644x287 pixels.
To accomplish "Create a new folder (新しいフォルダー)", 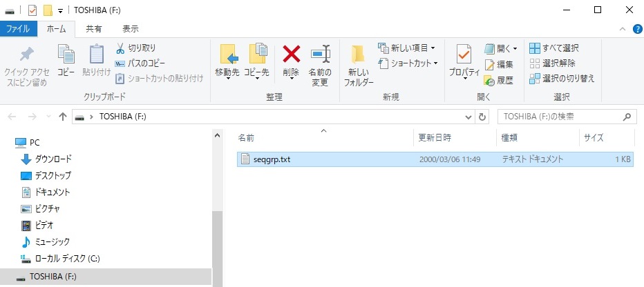I will [359, 66].
